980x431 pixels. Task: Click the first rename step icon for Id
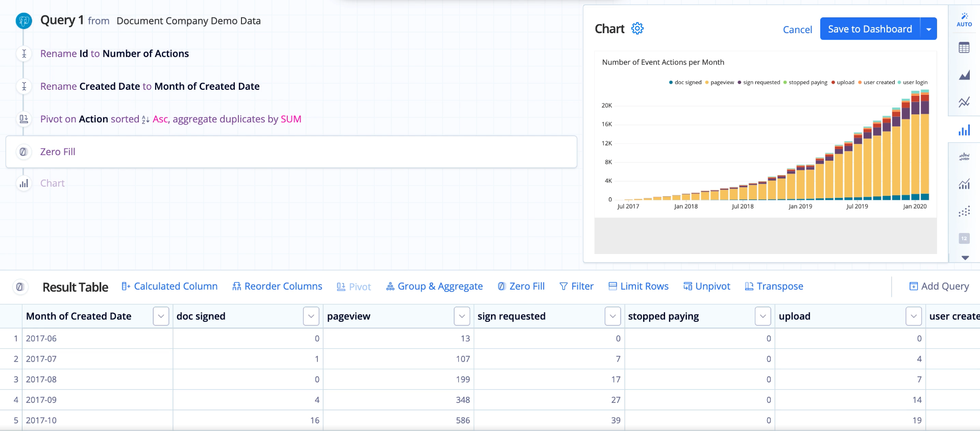23,54
